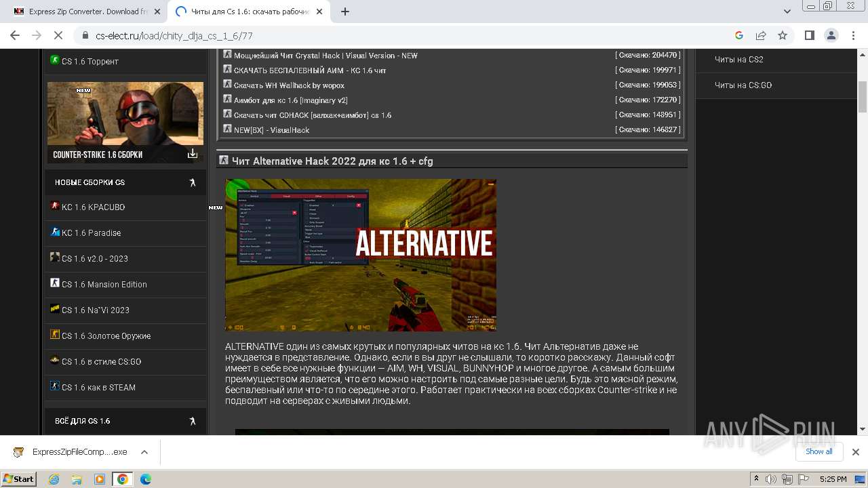The width and height of the screenshot is (868, 488).
Task: Open File Explorer from taskbar
Action: pyautogui.click(x=77, y=479)
